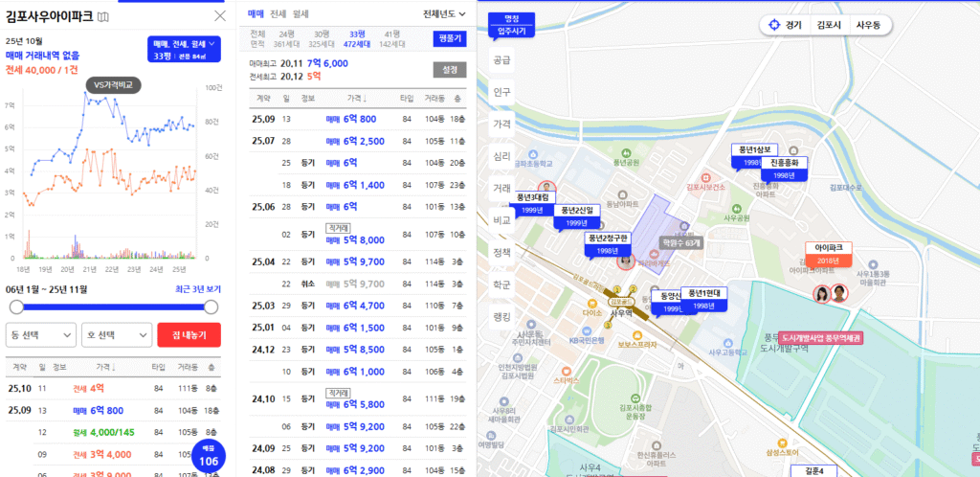Screen dimensions: 980x477
Task: Toggle the 심리 map layer
Action: point(501,156)
